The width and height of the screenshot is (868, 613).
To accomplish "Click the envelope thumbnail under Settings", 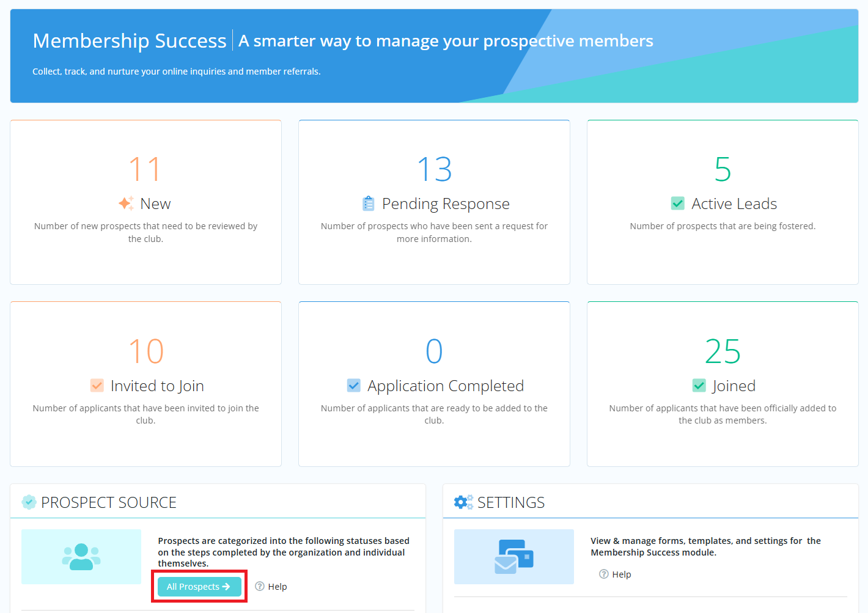I will 513,556.
